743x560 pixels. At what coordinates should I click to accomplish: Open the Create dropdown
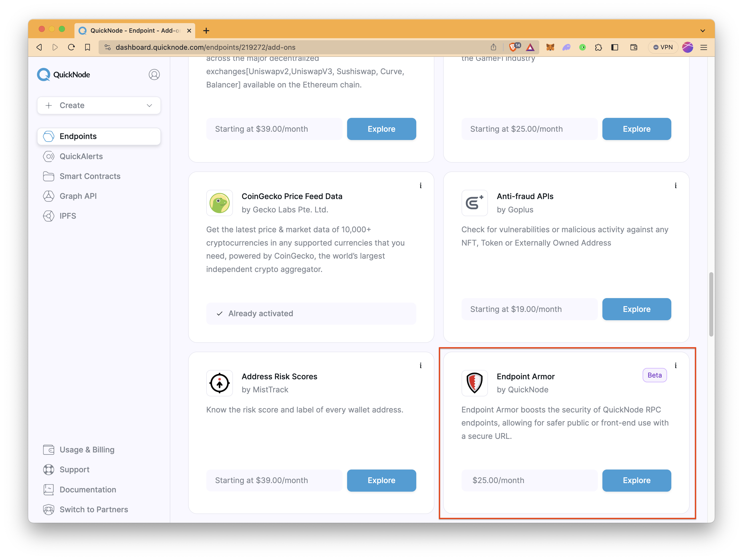[99, 105]
